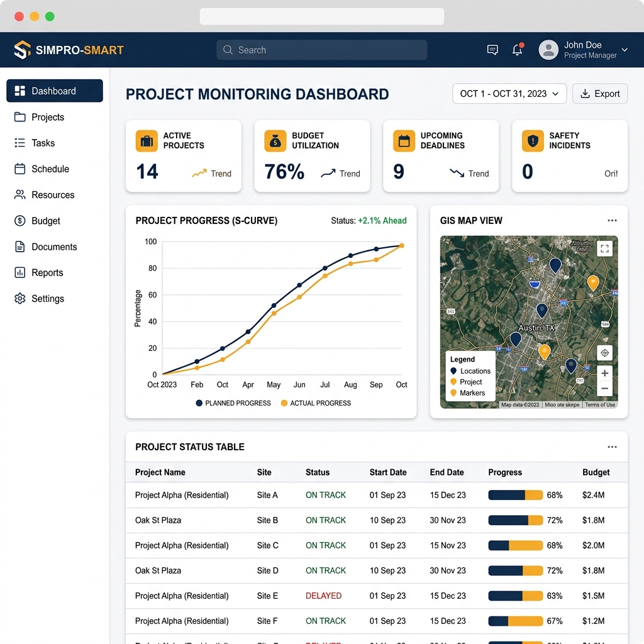
Task: Click the yellow marker northeast of Austin
Action: [592, 283]
